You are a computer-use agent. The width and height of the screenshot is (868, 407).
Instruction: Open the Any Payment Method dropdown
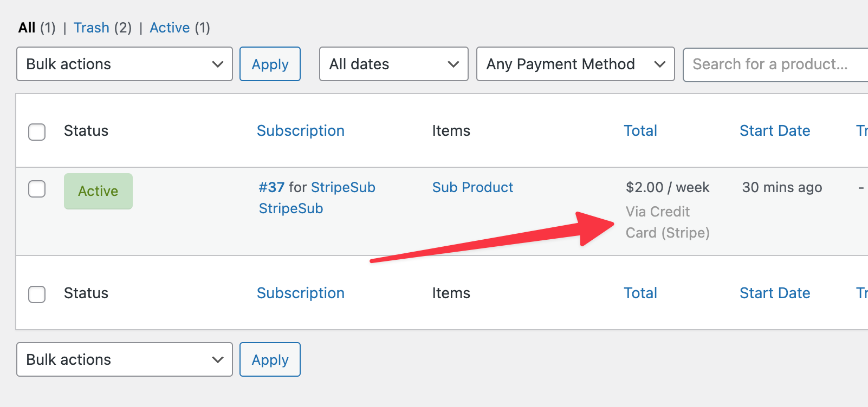(575, 64)
